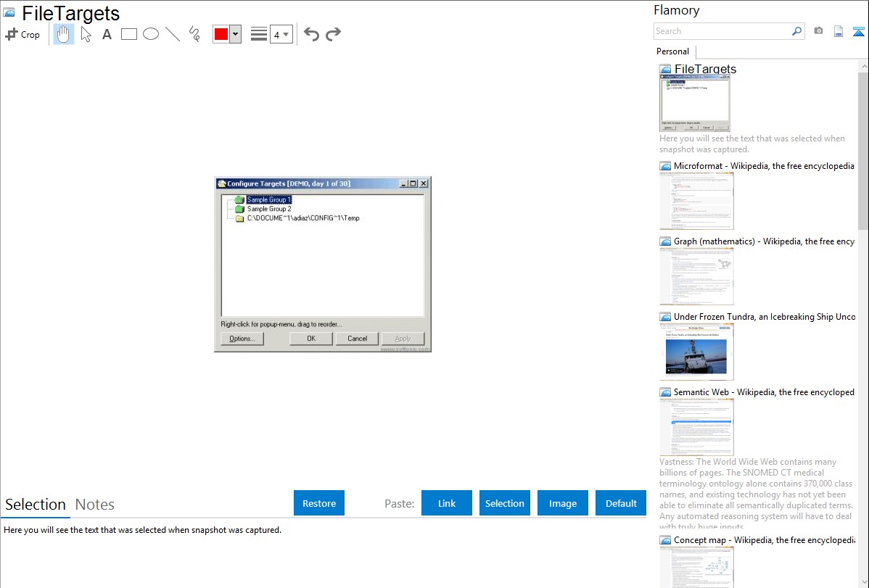869x588 pixels.
Task: Click the blue upload tray icon
Action: pyautogui.click(x=858, y=32)
